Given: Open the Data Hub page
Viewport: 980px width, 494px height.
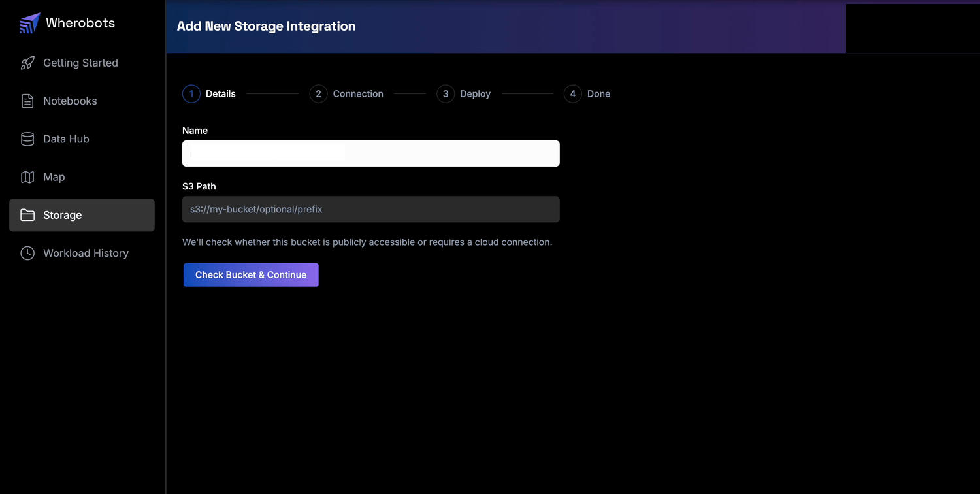Looking at the screenshot, I should coord(82,139).
